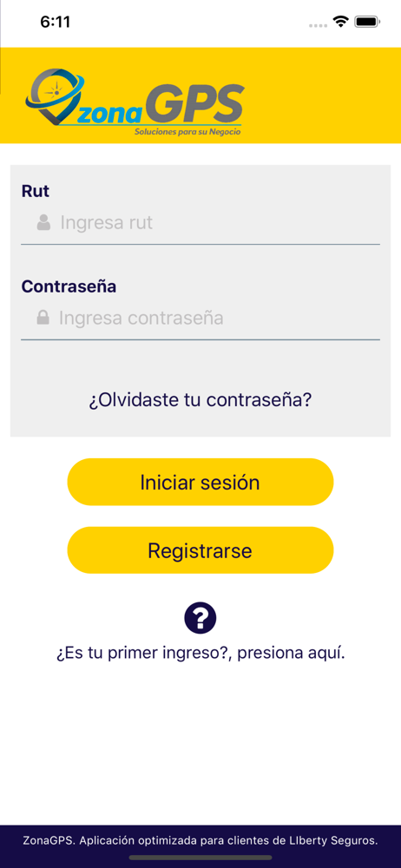Viewport: 401px width, 868px height.
Task: Tap the 6:11 clock in the status bar
Action: (x=56, y=22)
